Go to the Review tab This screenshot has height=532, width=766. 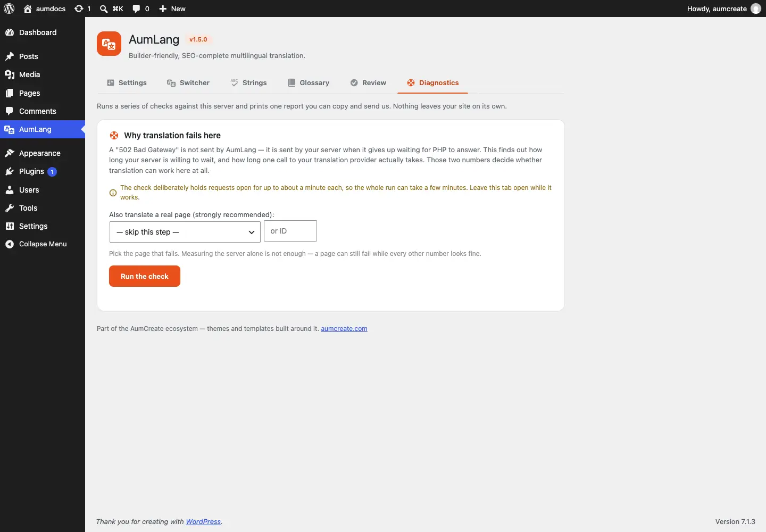(x=368, y=83)
